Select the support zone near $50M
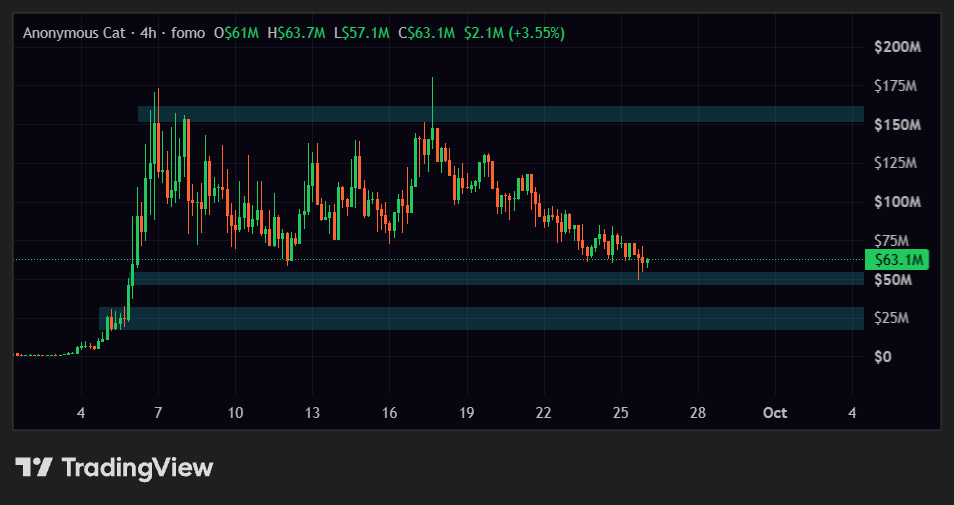This screenshot has height=505, width=954. (498, 278)
